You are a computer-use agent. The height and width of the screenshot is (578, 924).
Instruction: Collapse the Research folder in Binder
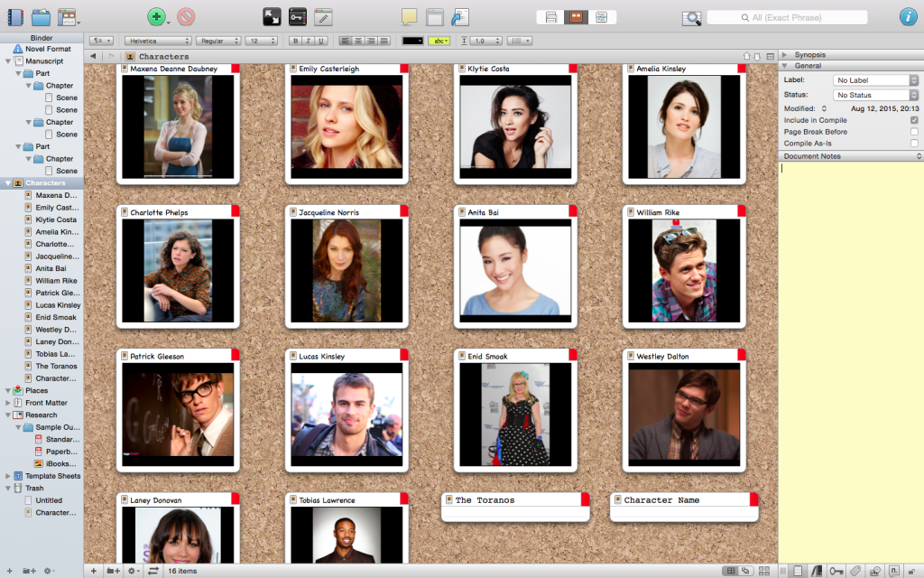7,415
